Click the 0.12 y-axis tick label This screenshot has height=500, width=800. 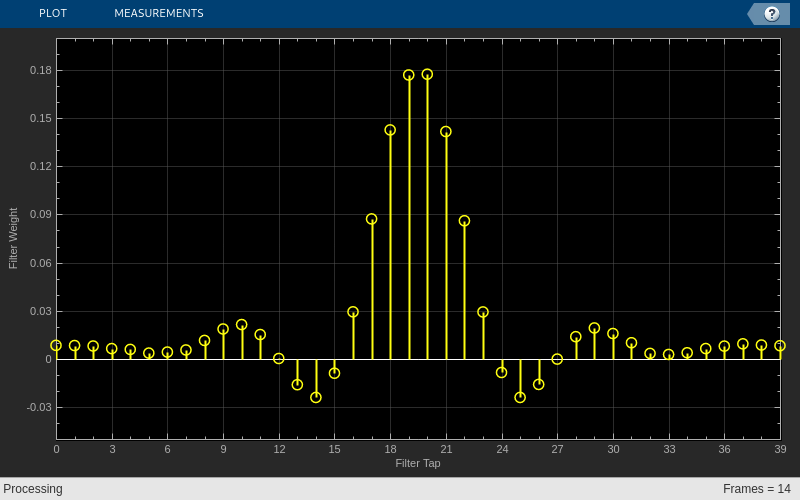(41, 166)
